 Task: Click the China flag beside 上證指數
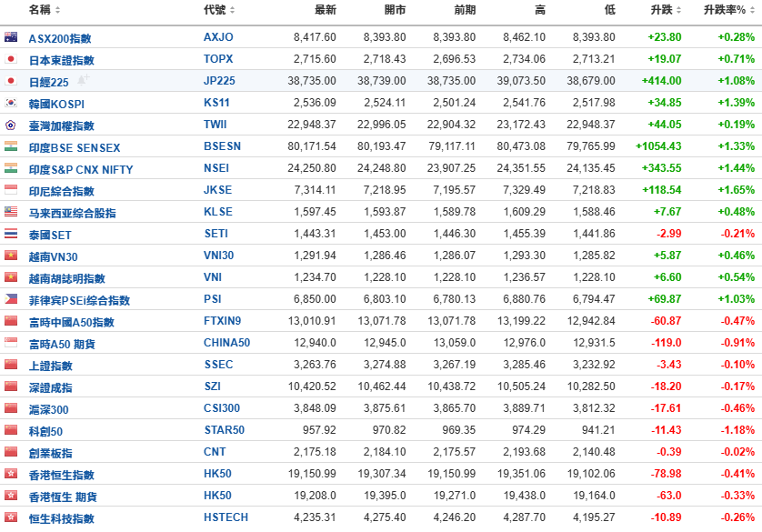(11, 365)
